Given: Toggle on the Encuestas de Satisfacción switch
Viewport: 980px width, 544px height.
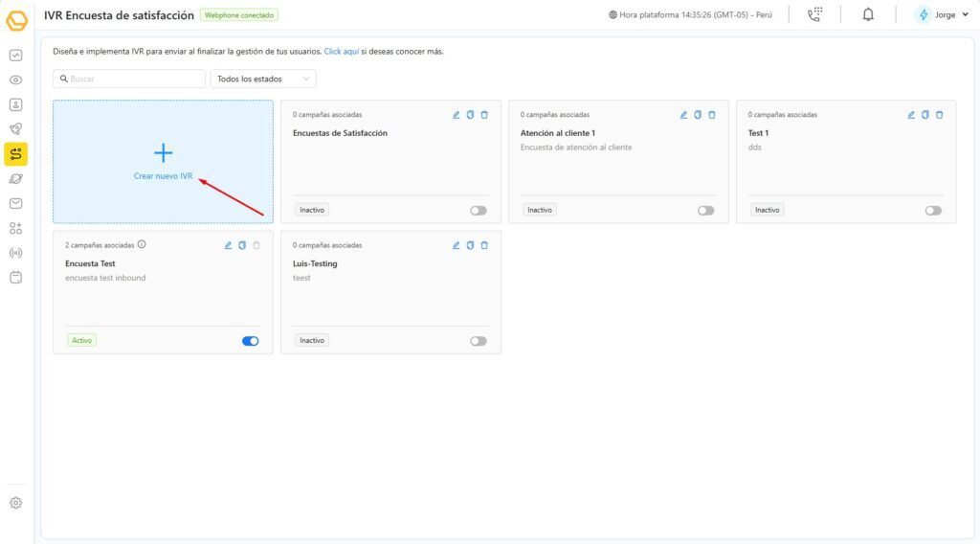Looking at the screenshot, I should click(479, 211).
